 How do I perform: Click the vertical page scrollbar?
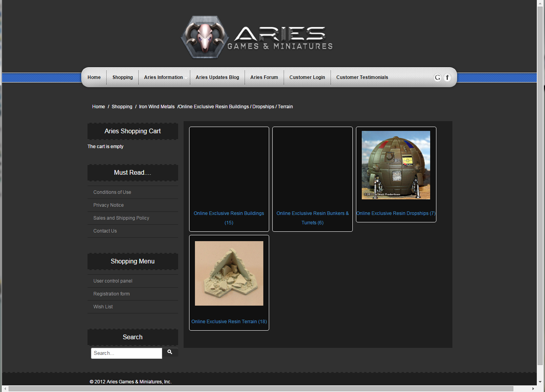540,186
